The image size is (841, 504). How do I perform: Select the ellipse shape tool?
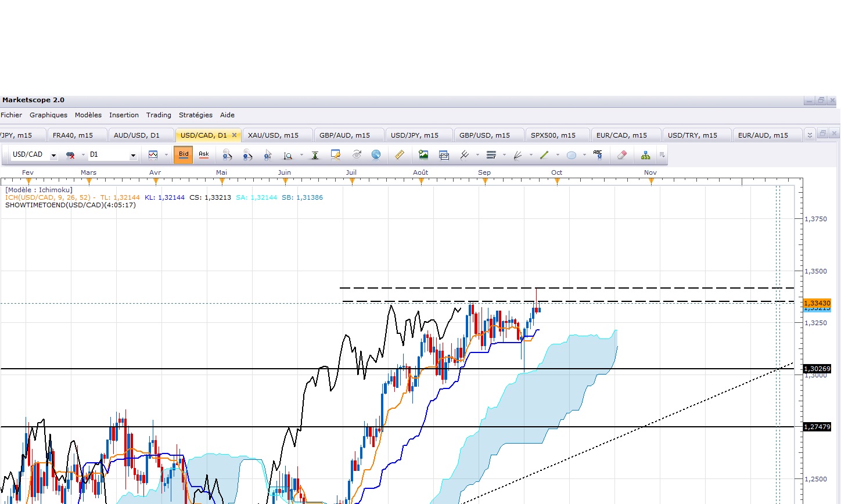click(x=571, y=155)
